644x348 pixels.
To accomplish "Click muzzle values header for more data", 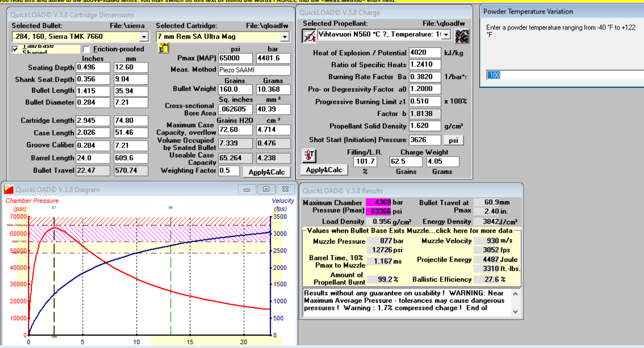I will pyautogui.click(x=409, y=231).
